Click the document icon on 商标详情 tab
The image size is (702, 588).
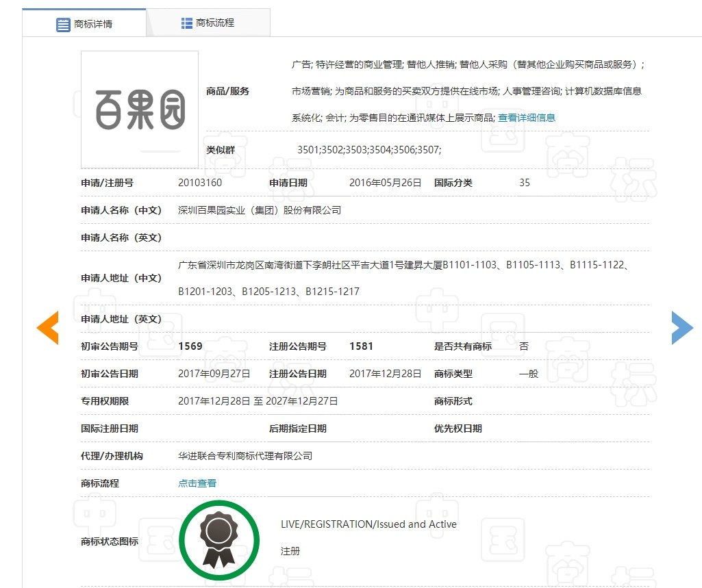click(64, 23)
